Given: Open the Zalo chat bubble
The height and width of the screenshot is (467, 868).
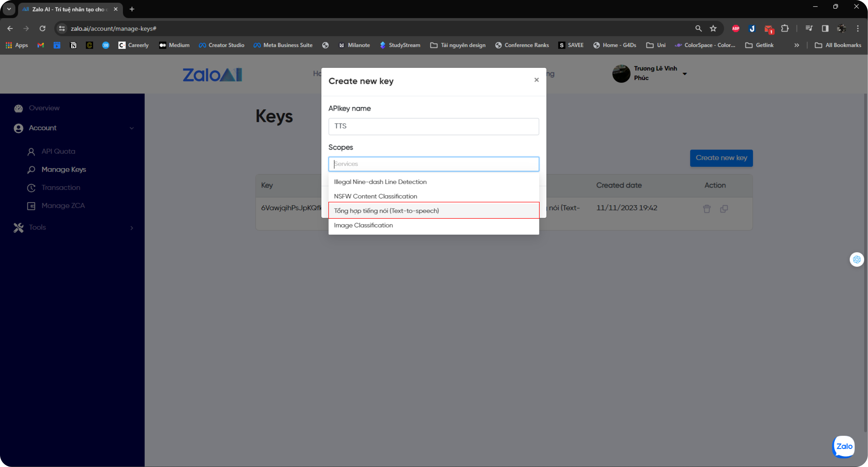Looking at the screenshot, I should click(x=844, y=446).
